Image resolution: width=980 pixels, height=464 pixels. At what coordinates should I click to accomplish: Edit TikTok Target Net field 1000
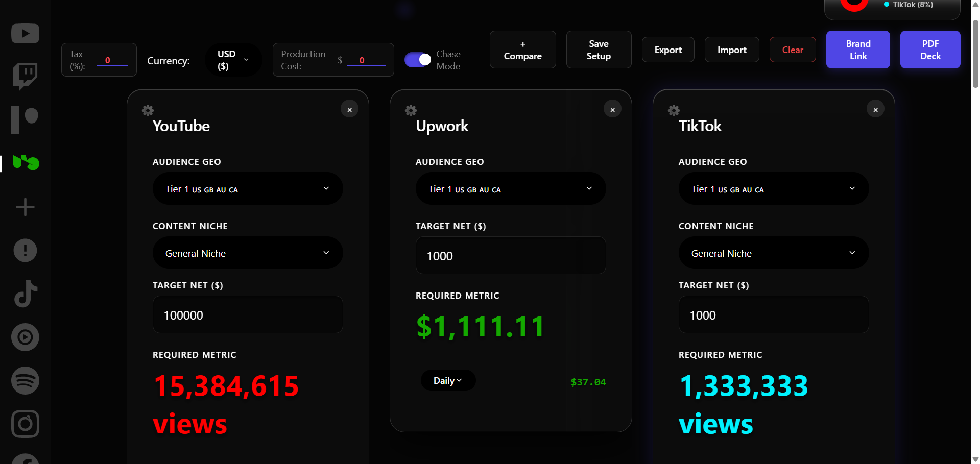[774, 315]
